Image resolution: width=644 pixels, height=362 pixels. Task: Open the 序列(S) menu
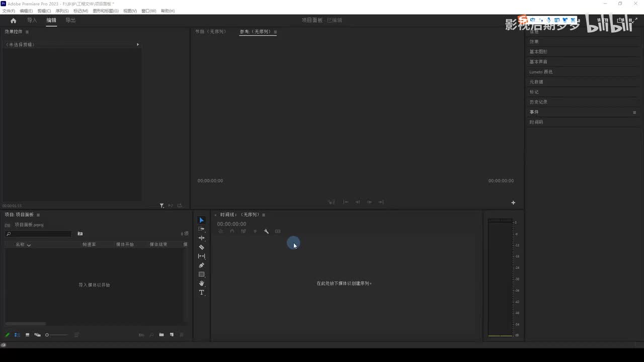[x=62, y=11]
